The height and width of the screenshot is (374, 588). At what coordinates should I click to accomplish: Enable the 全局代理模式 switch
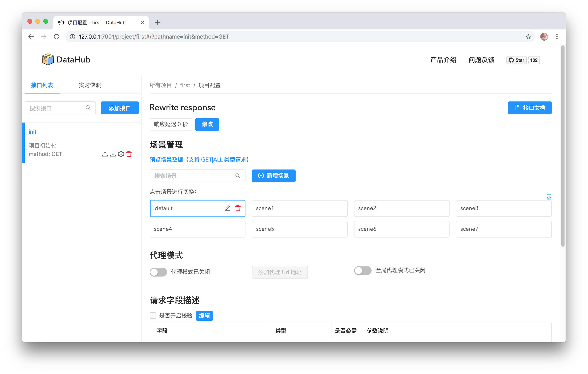pyautogui.click(x=362, y=270)
